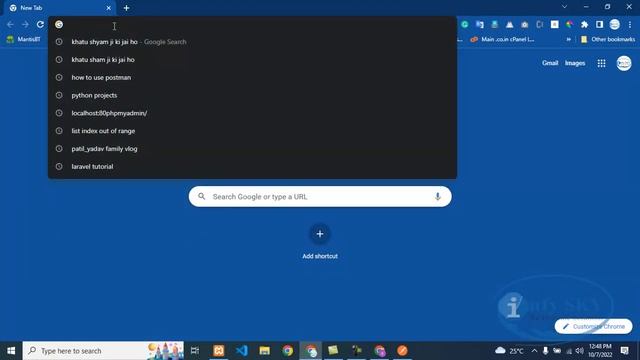Start voice search with microphone
Viewport: 640px width, 360px height.
(438, 197)
